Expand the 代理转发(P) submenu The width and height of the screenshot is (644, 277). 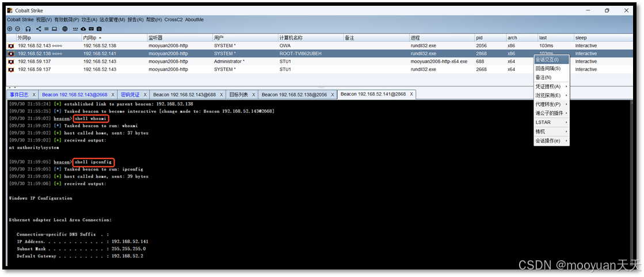click(x=551, y=104)
